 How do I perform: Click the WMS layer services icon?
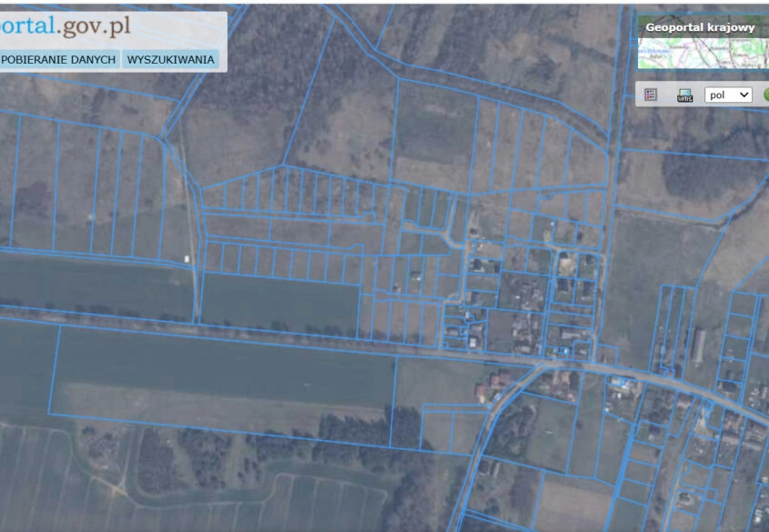tap(684, 95)
